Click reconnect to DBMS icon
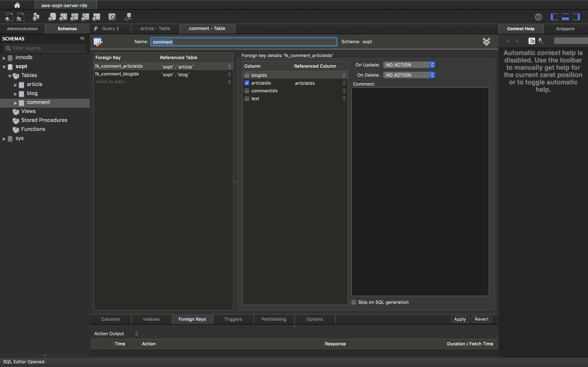The height and width of the screenshot is (367, 588). point(128,17)
